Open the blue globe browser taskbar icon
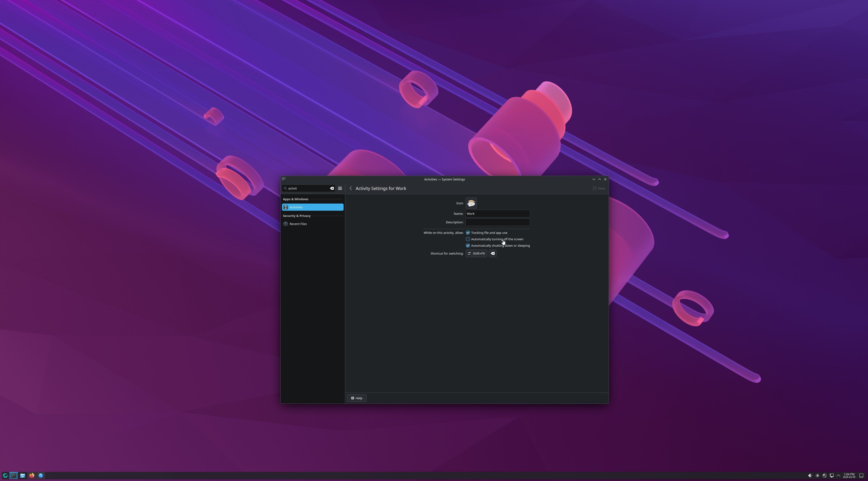The height and width of the screenshot is (481, 868). pos(41,476)
